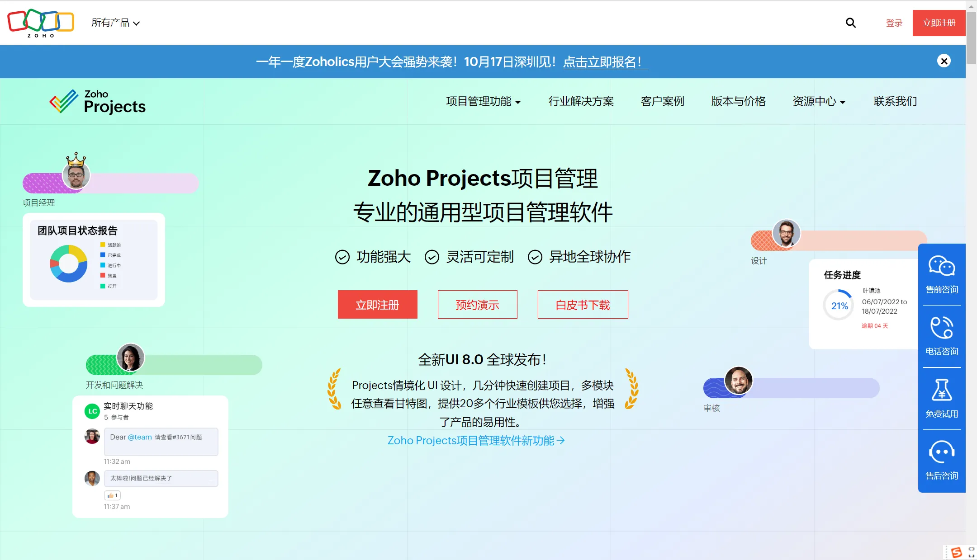977x560 pixels.
Task: Click the design (设计) avatar photo
Action: point(787,233)
